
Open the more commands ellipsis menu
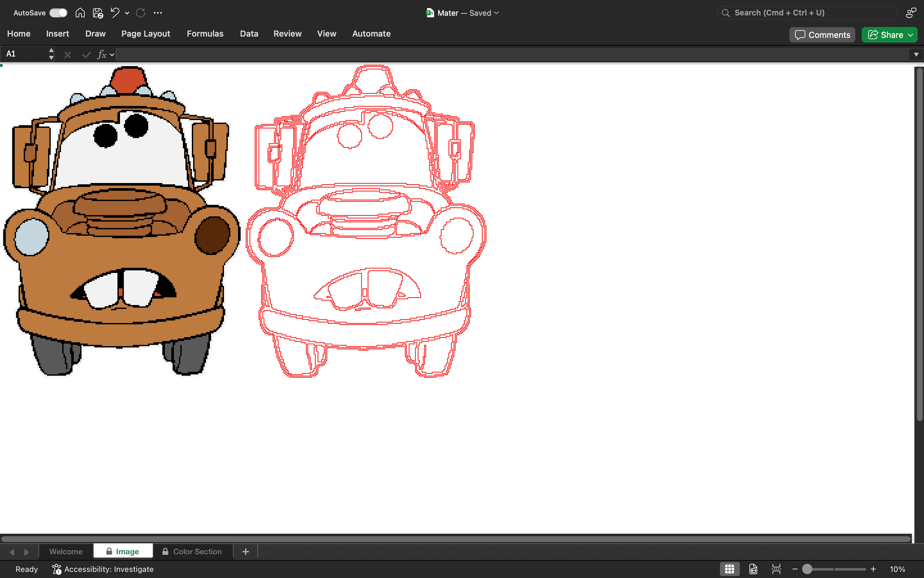point(158,13)
